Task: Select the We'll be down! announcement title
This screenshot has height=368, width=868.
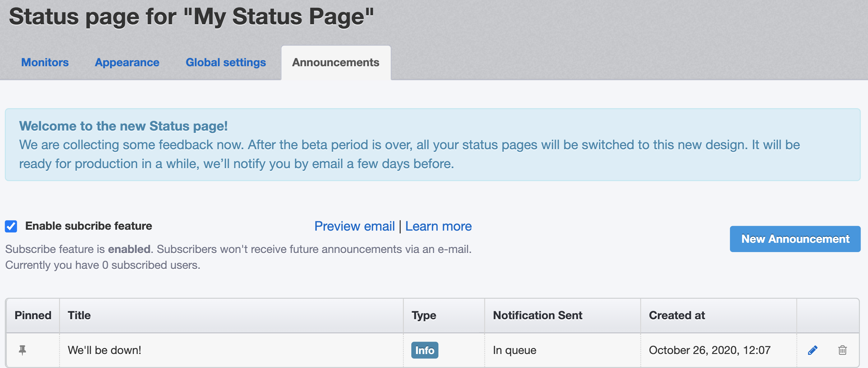Action: pos(104,350)
